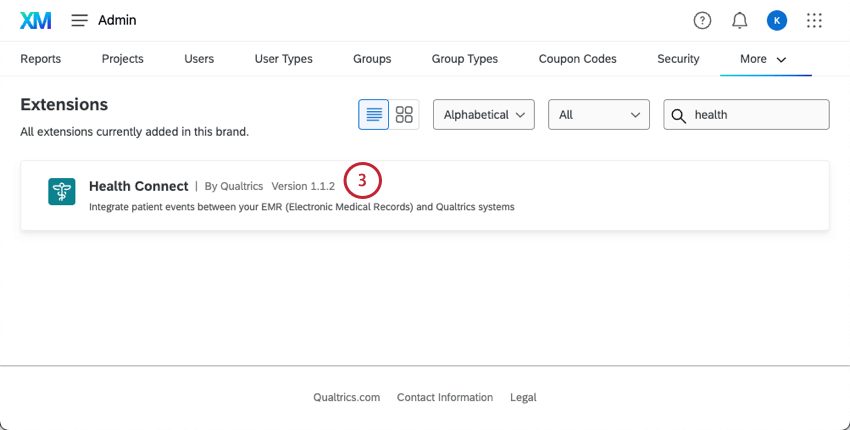Screen dimensions: 850x430
Task: Open the Qualtrics.com footer link
Action: click(346, 397)
